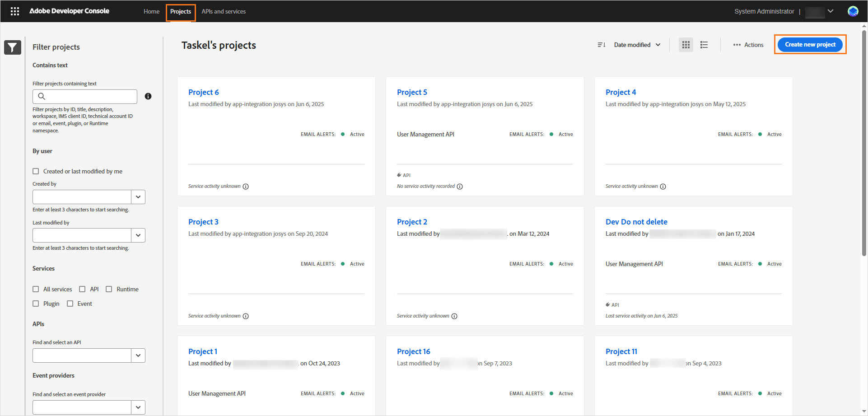
Task: Expand the Find and select an API dropdown
Action: click(138, 355)
